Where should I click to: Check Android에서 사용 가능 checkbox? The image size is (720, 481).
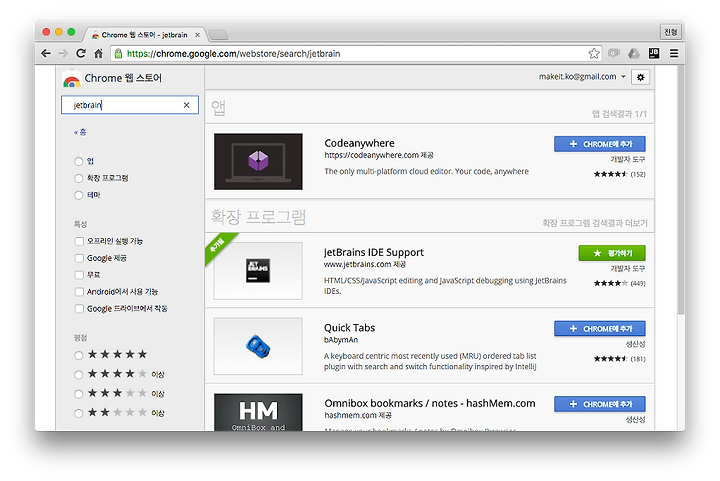click(79, 292)
